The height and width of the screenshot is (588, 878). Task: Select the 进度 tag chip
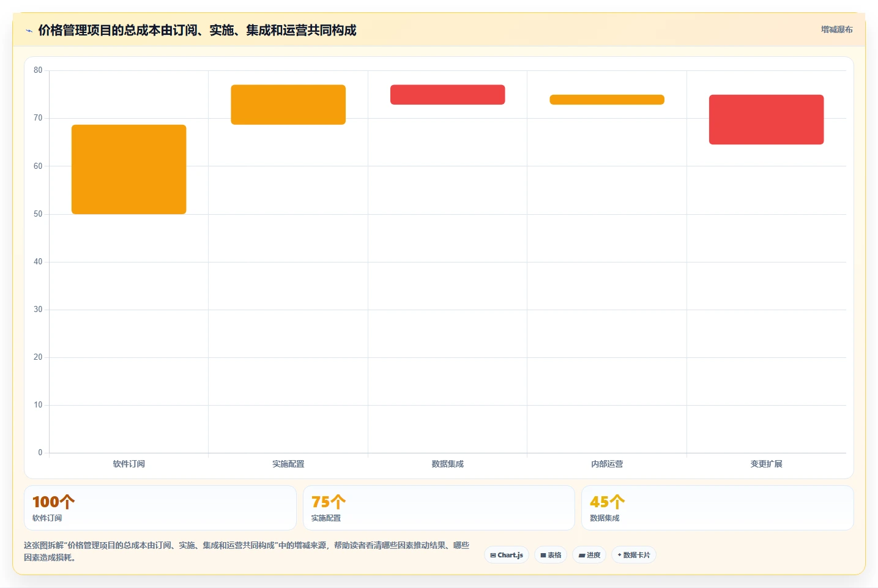(x=589, y=555)
